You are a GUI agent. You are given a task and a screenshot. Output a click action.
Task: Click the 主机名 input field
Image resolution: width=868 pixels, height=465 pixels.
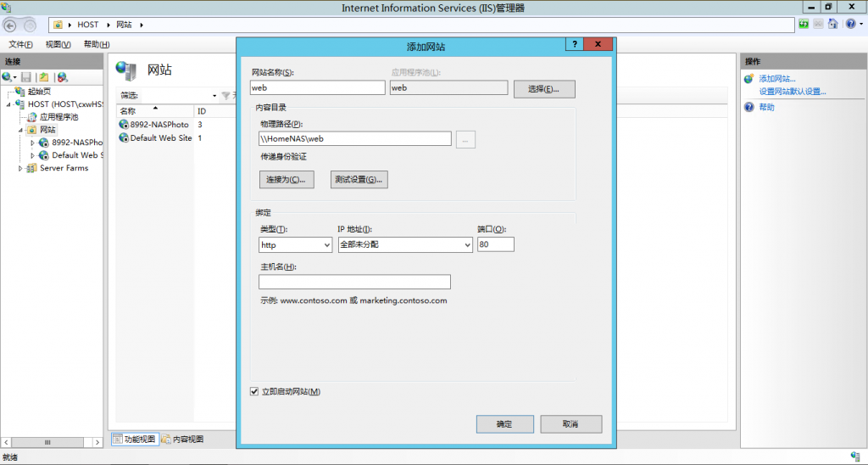(x=354, y=282)
